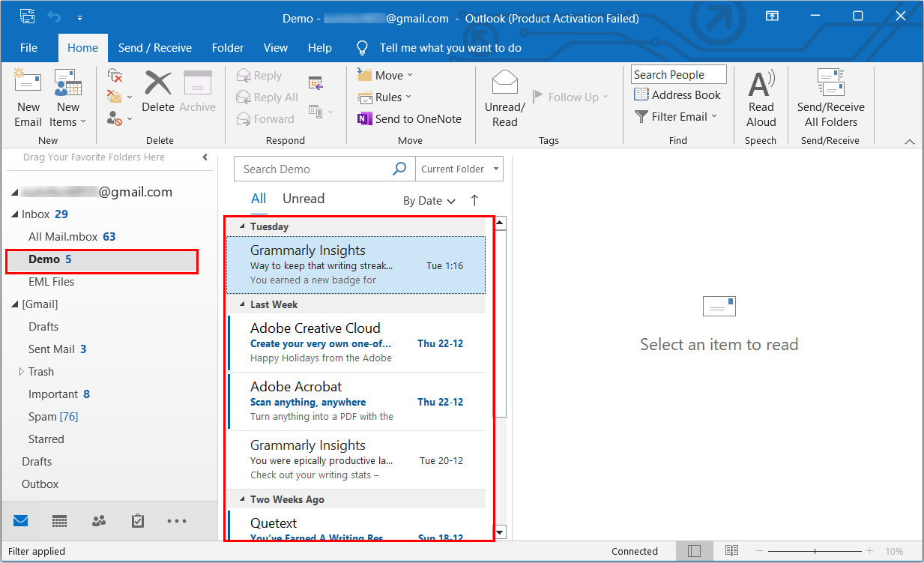Click the zoom slider in status bar
The height and width of the screenshot is (563, 924).
tap(813, 551)
